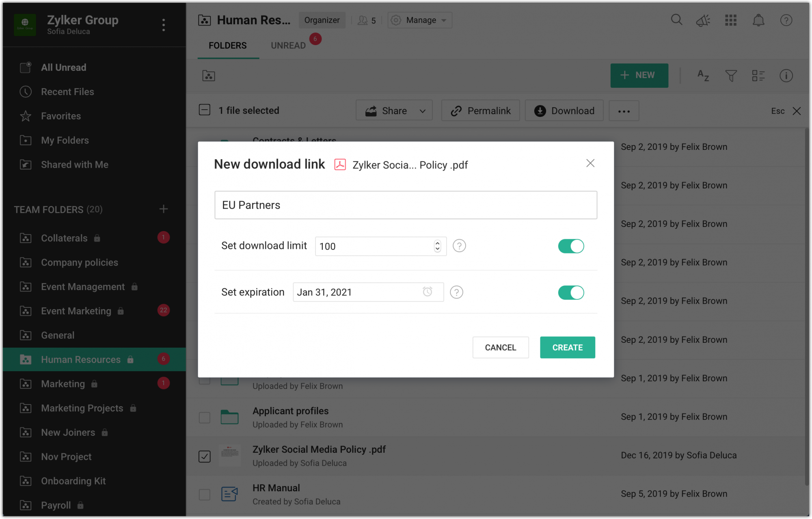Open help with the question mark icon

[x=786, y=19]
